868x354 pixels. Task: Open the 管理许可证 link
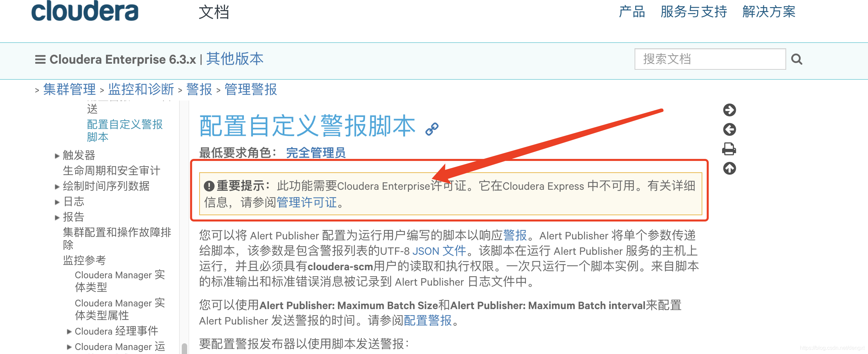click(307, 202)
